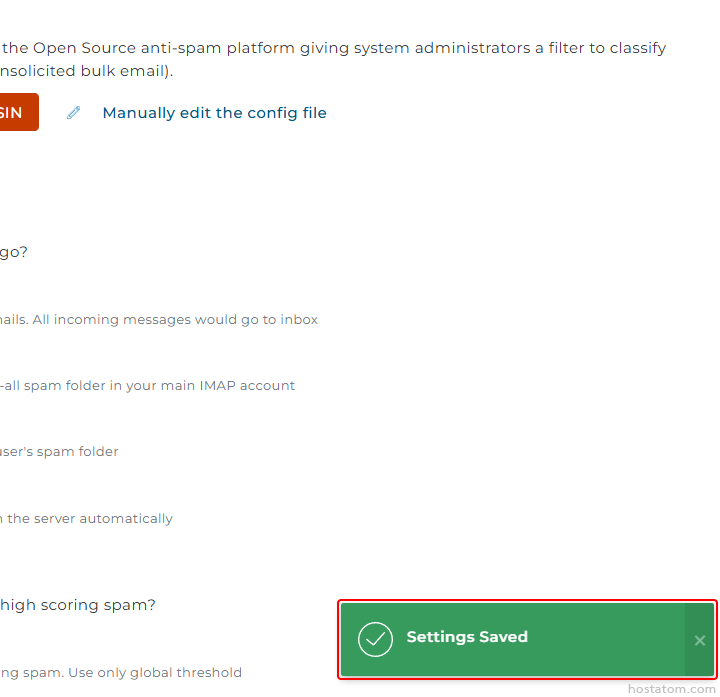Click the hostatom.com watermark text
This screenshot has width=720, height=697.
point(669,689)
